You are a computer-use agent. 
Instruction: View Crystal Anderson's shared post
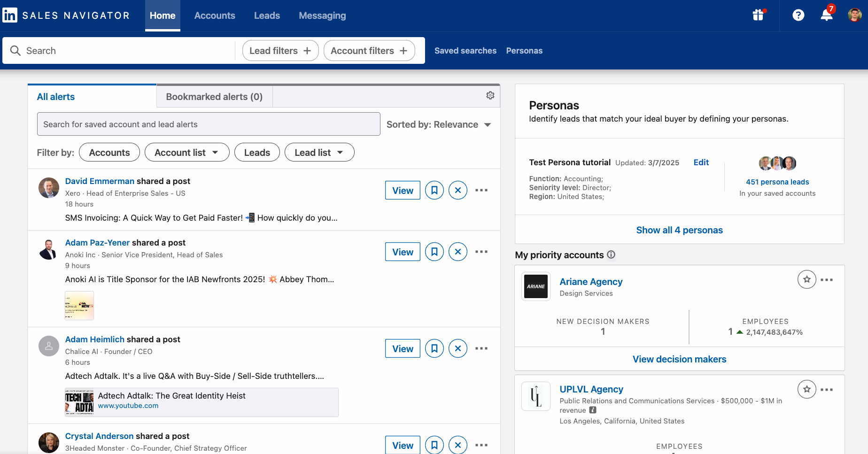(403, 445)
